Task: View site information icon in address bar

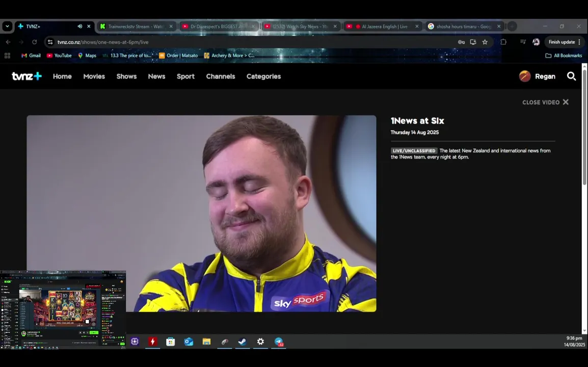Action: [x=50, y=42]
